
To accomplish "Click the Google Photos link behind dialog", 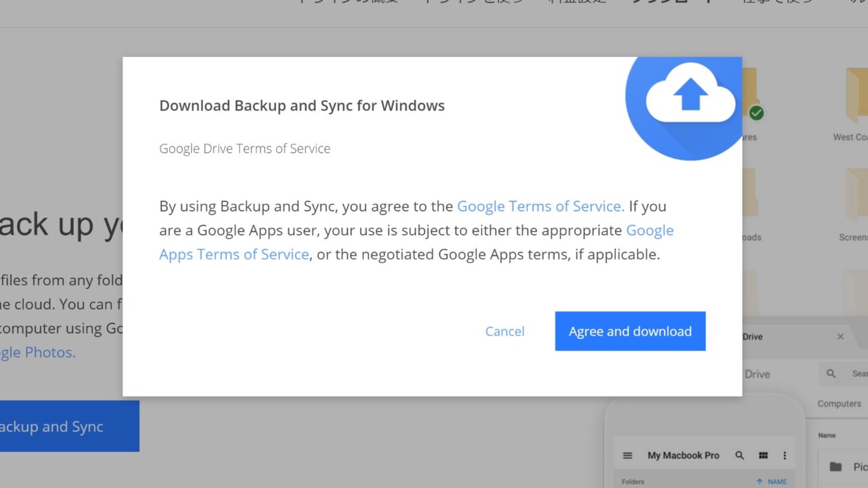I will (x=37, y=352).
